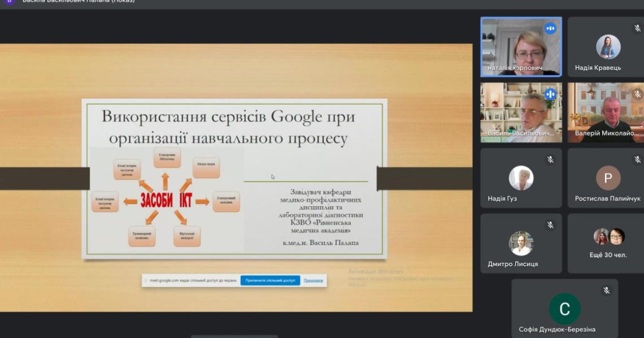Click the red ЗАСОБИ ІКТ heading on slide
The width and height of the screenshot is (644, 338).
(x=166, y=201)
